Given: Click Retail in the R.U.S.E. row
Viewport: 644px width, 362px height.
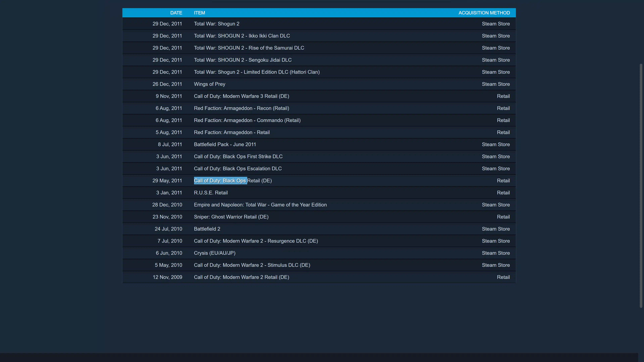Looking at the screenshot, I should [x=503, y=193].
